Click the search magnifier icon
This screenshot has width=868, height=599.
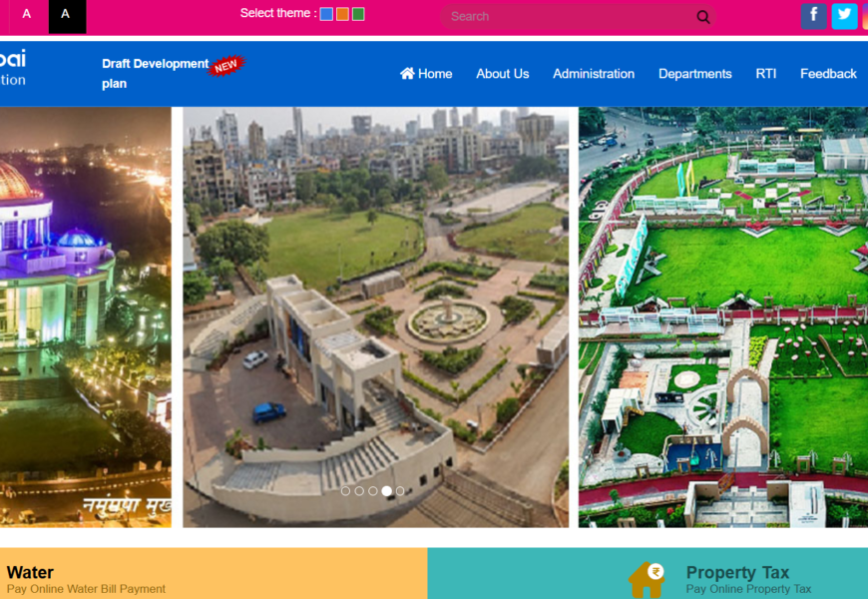click(x=703, y=17)
